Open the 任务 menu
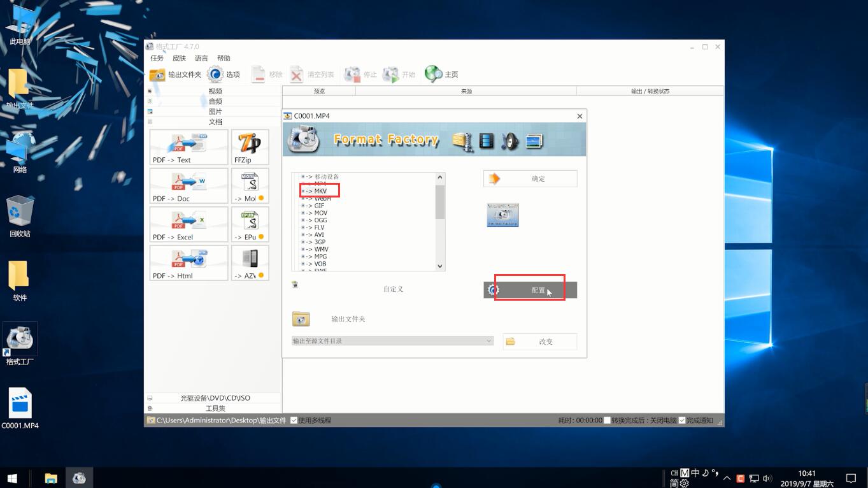 (x=157, y=58)
